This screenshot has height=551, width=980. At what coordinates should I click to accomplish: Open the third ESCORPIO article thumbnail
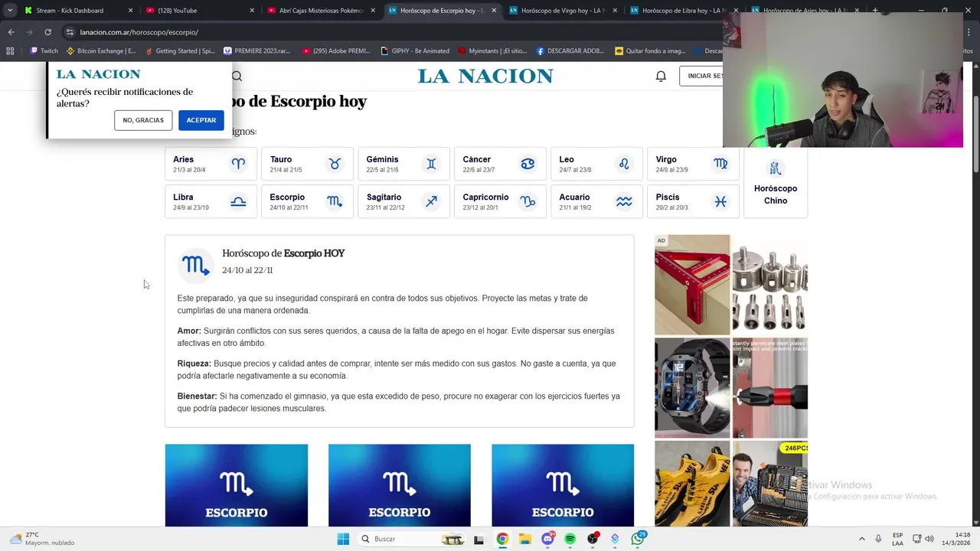[x=563, y=485]
